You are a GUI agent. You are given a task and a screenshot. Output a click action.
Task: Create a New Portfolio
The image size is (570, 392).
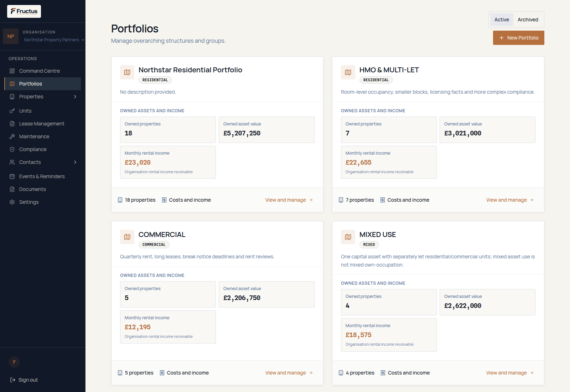pyautogui.click(x=519, y=38)
